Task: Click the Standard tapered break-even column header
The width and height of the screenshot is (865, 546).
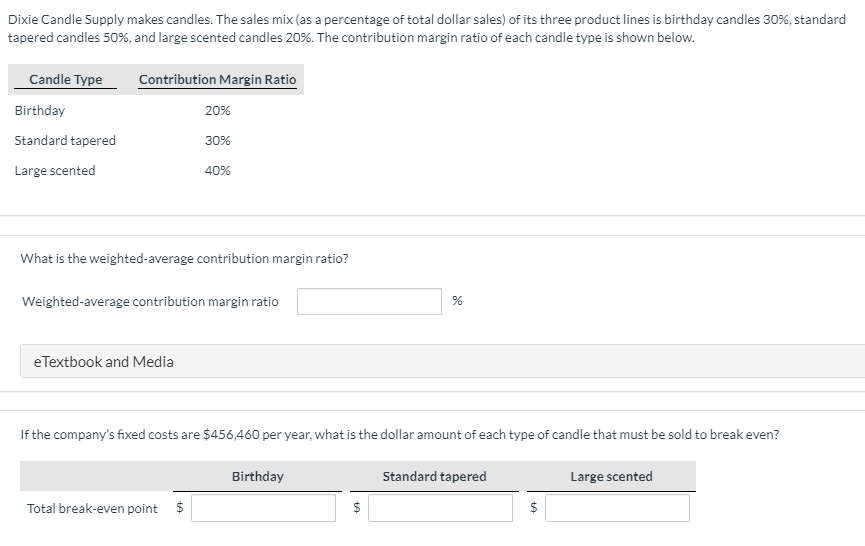Action: tap(434, 477)
